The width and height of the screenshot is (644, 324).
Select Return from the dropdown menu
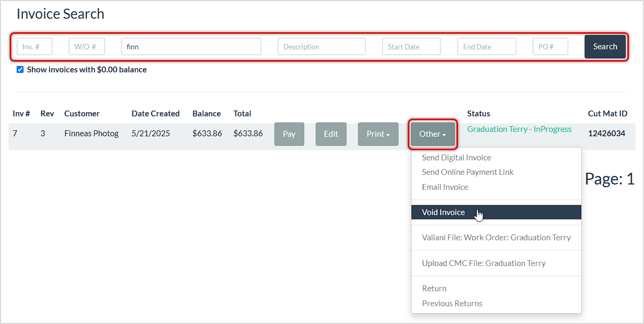click(433, 288)
